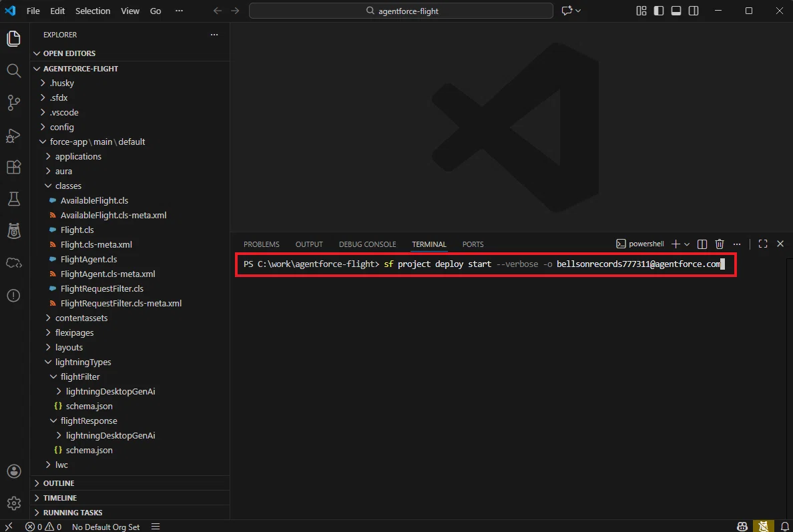Expand the .husky folder
The height and width of the screenshot is (532, 793).
[x=61, y=83]
